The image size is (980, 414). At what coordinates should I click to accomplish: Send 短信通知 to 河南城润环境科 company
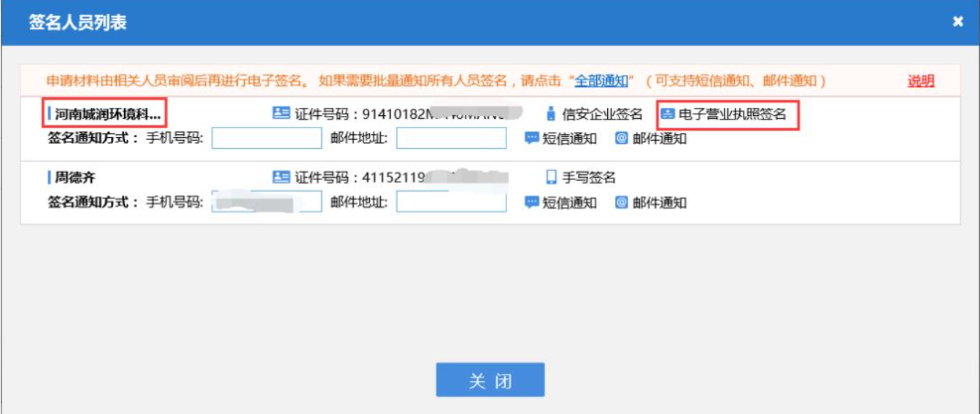[x=560, y=138]
